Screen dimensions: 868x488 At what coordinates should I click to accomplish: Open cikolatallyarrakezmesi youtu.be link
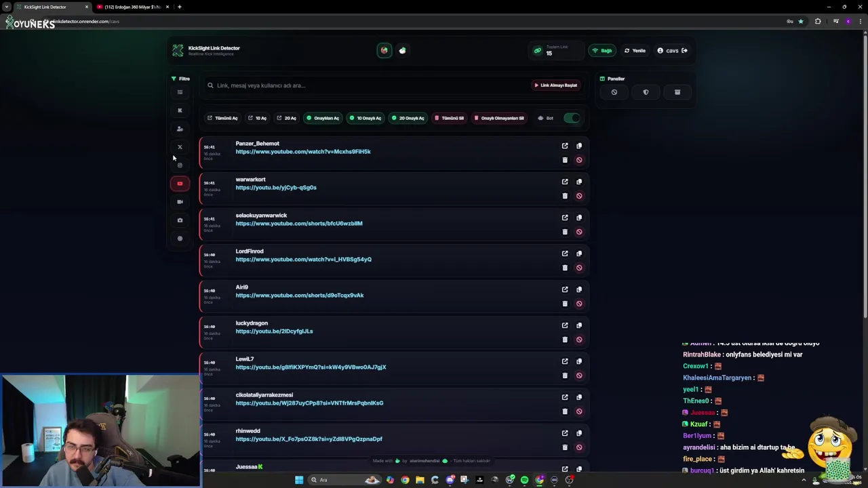(x=309, y=403)
